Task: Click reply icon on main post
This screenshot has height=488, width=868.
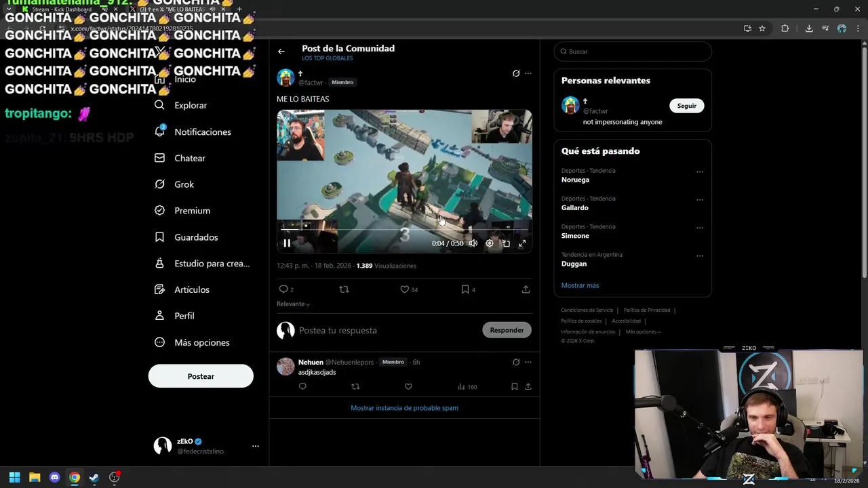Action: click(283, 289)
